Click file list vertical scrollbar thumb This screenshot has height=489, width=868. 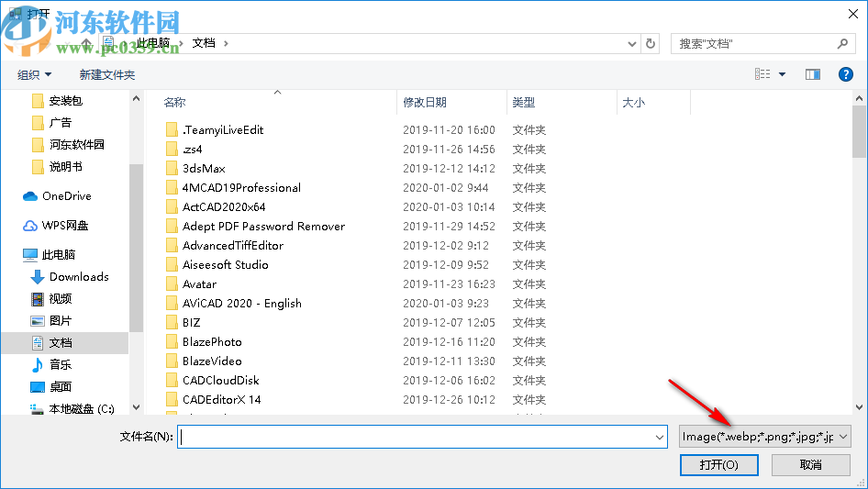[x=859, y=132]
